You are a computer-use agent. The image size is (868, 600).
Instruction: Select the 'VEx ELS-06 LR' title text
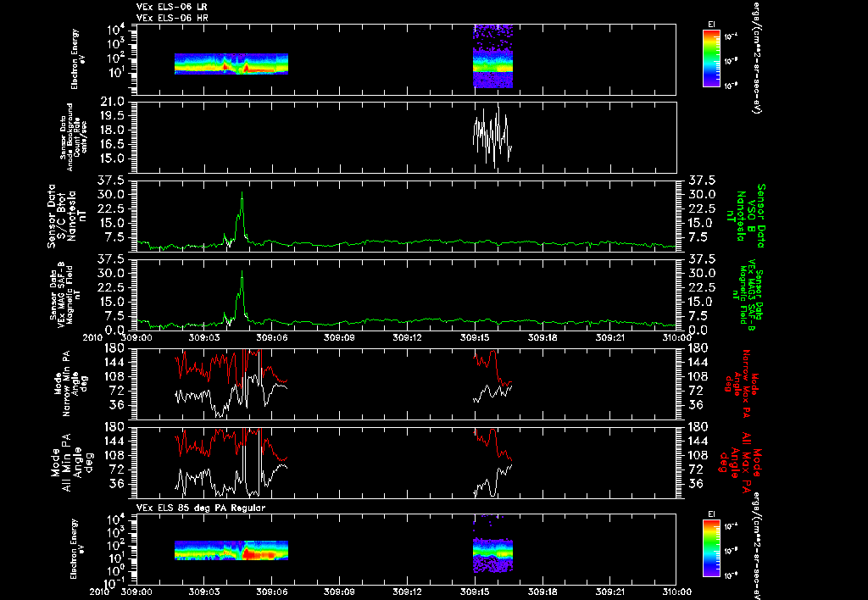coord(171,7)
